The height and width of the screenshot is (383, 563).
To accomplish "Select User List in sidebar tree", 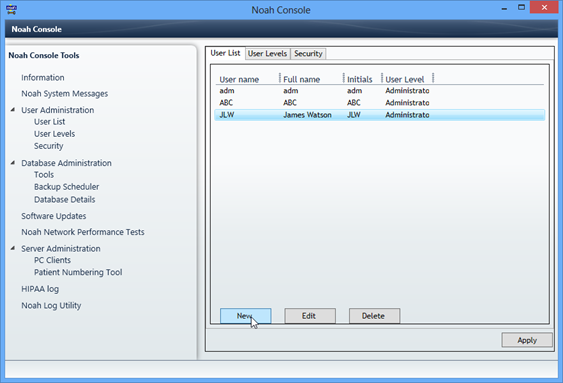I will pyautogui.click(x=50, y=122).
